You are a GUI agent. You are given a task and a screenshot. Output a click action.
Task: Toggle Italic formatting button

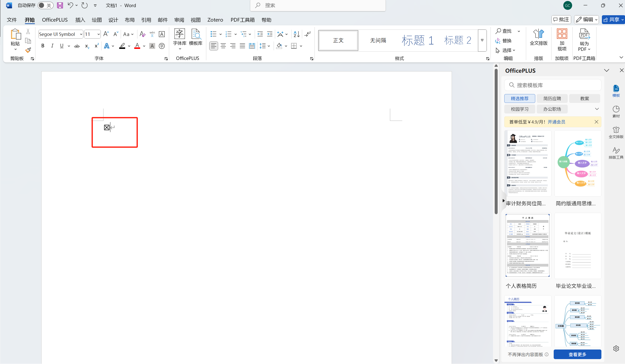click(52, 46)
